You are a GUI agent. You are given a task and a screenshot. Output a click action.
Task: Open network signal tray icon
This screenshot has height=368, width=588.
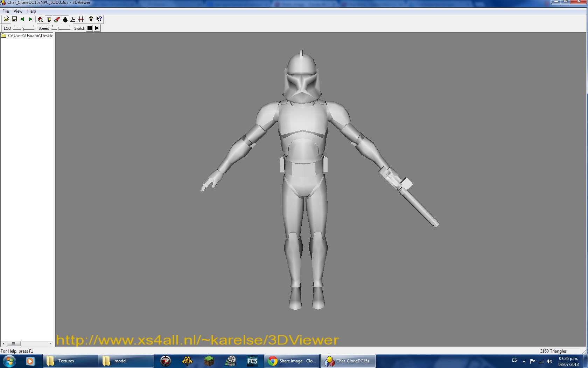[541, 361]
